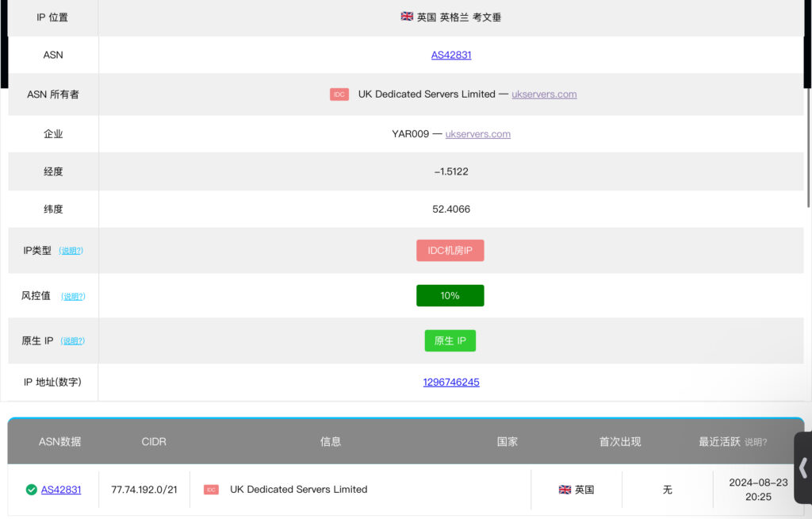Click the green checkmark next to AS42831
Viewport: 812px width, 519px height.
coord(31,490)
